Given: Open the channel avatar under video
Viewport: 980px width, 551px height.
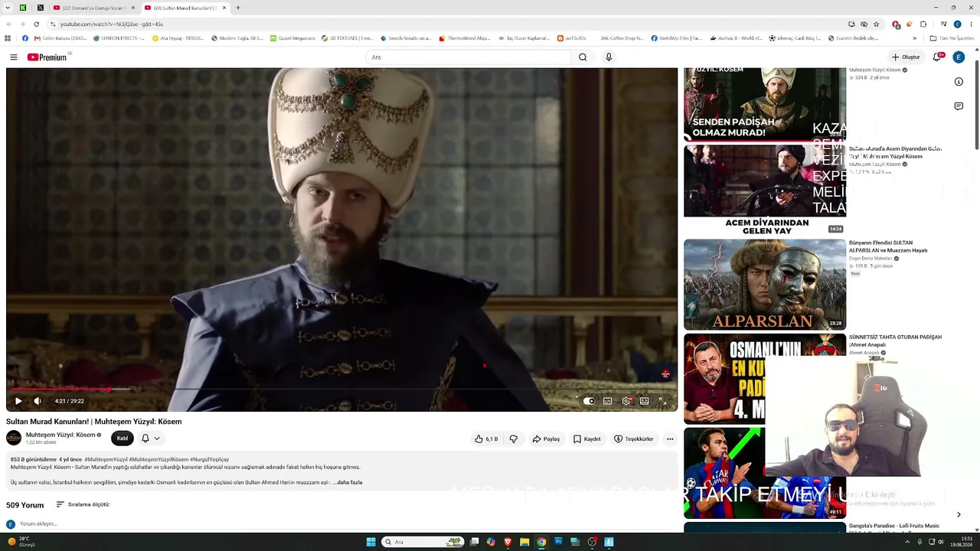Looking at the screenshot, I should pyautogui.click(x=14, y=438).
